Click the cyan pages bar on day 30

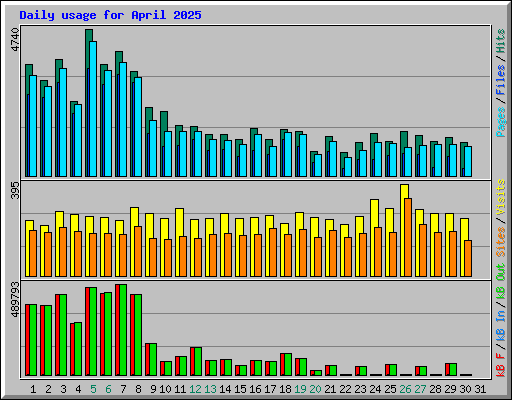tap(468, 161)
